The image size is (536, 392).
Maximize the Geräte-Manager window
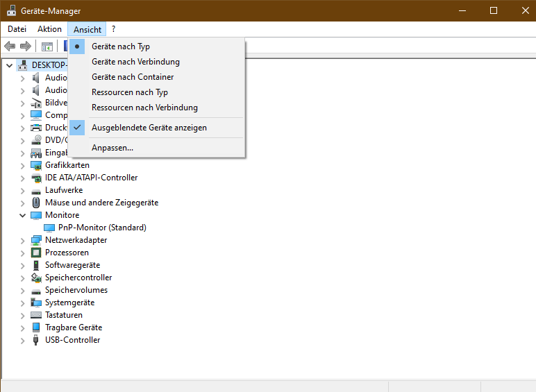[x=494, y=10]
